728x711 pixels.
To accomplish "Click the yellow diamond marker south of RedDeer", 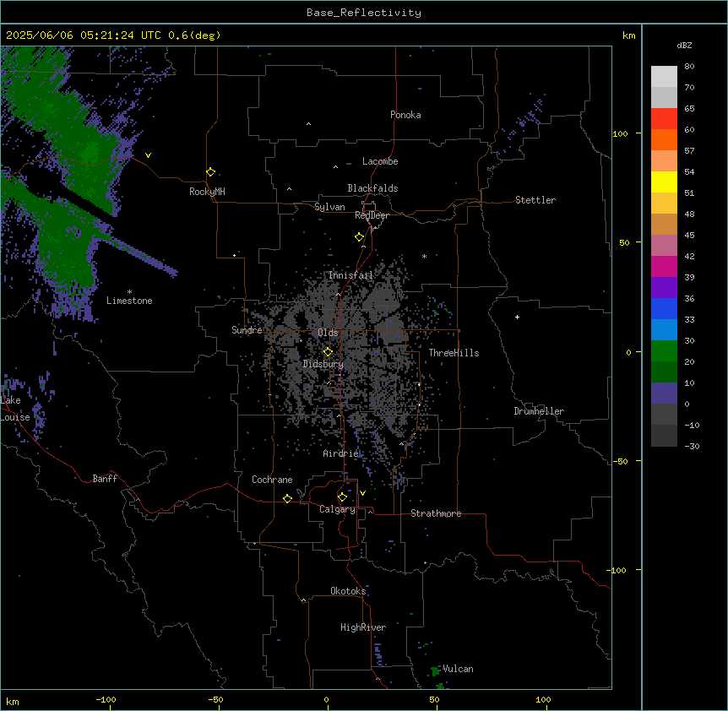I will point(360,237).
